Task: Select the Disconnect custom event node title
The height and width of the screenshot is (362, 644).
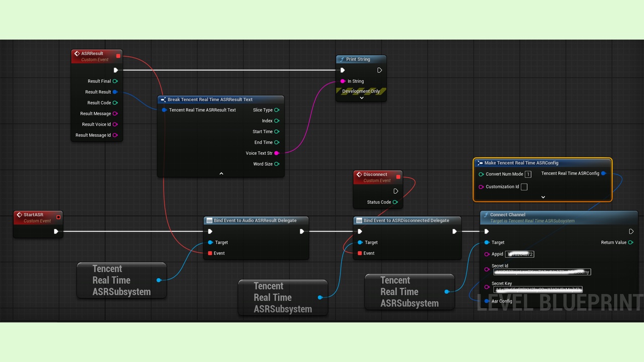Action: 375,174
